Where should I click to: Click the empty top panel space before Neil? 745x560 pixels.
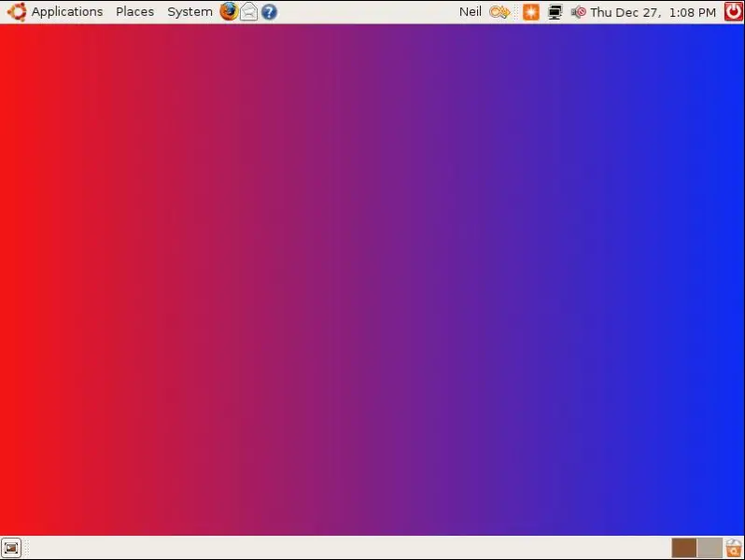tap(373, 12)
